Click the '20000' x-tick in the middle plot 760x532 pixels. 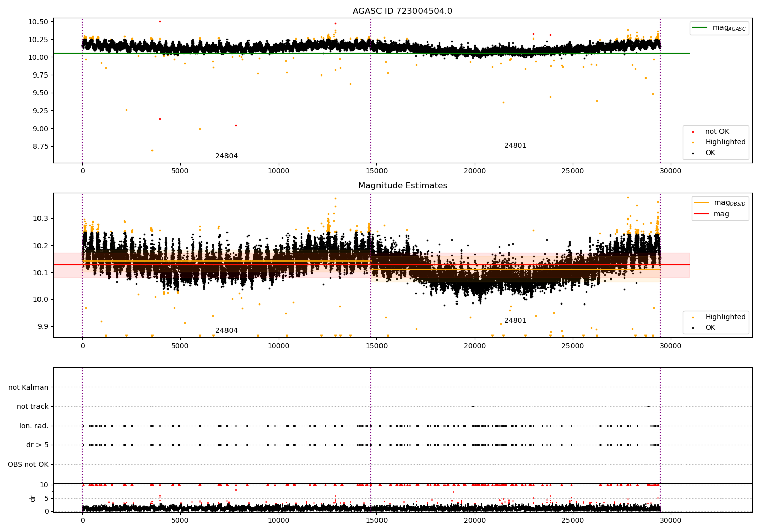(x=475, y=346)
